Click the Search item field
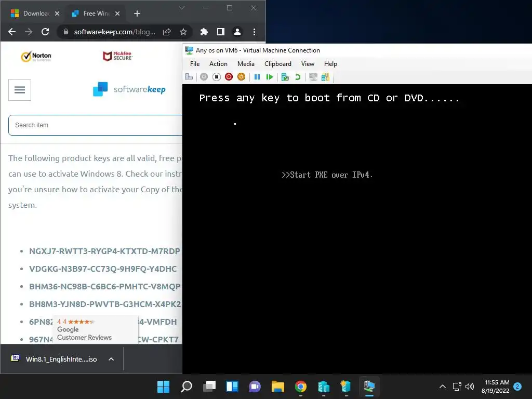 (96, 125)
